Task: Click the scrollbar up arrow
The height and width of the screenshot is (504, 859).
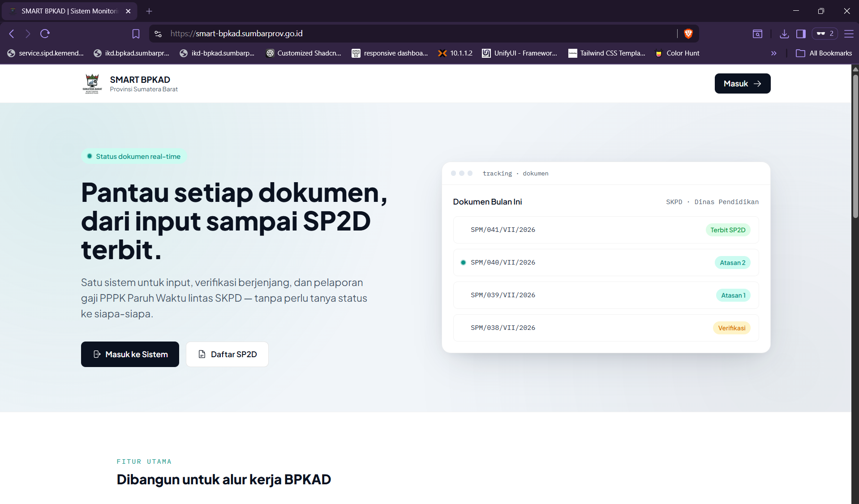Action: click(x=855, y=69)
